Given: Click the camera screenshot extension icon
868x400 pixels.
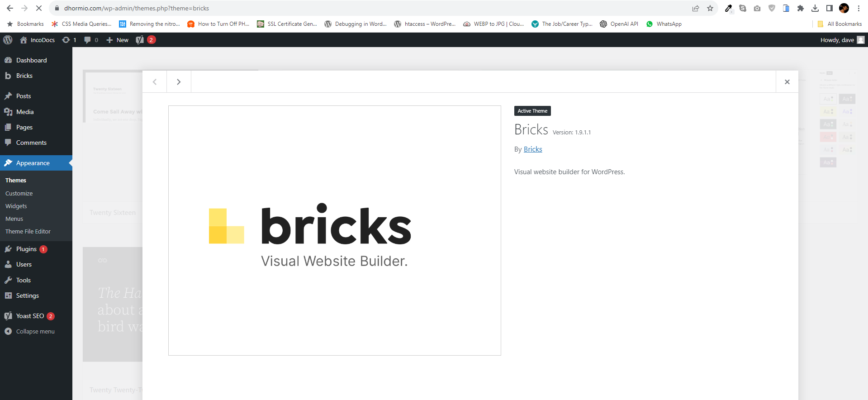Looking at the screenshot, I should point(757,8).
